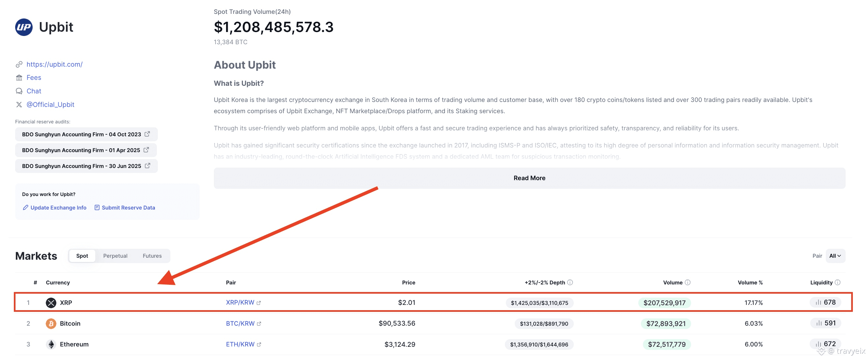
Task: Click the Ethereum coin icon
Action: (x=51, y=344)
